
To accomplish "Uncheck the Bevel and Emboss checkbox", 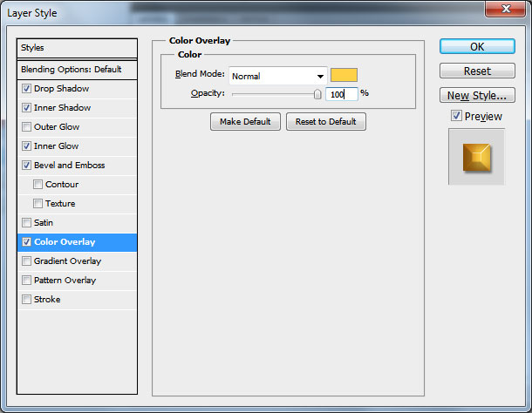I will pos(26,166).
